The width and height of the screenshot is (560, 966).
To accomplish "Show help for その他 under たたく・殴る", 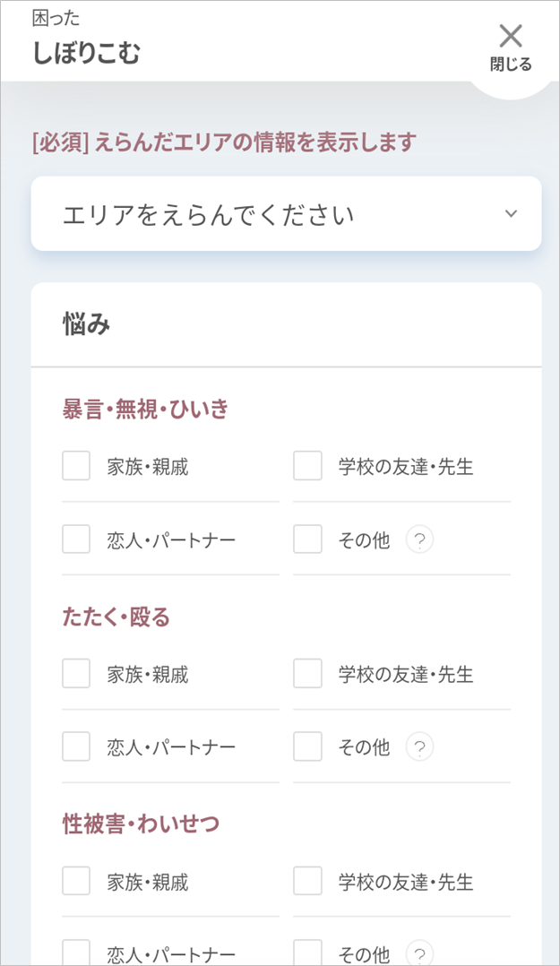I will point(419,746).
